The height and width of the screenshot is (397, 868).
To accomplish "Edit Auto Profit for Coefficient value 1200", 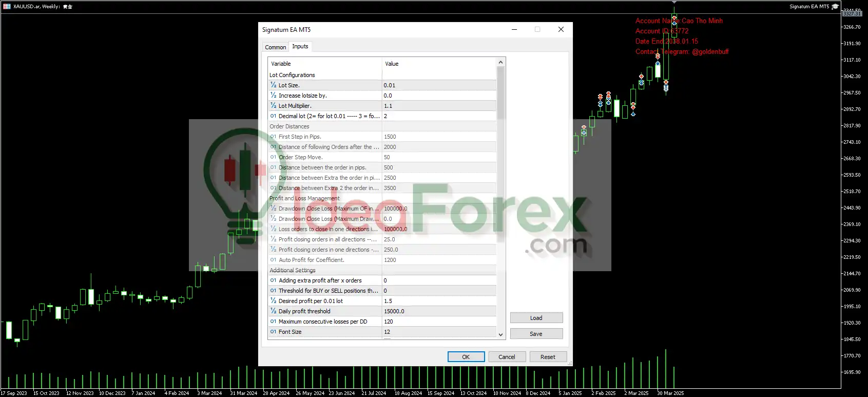I will tap(439, 260).
